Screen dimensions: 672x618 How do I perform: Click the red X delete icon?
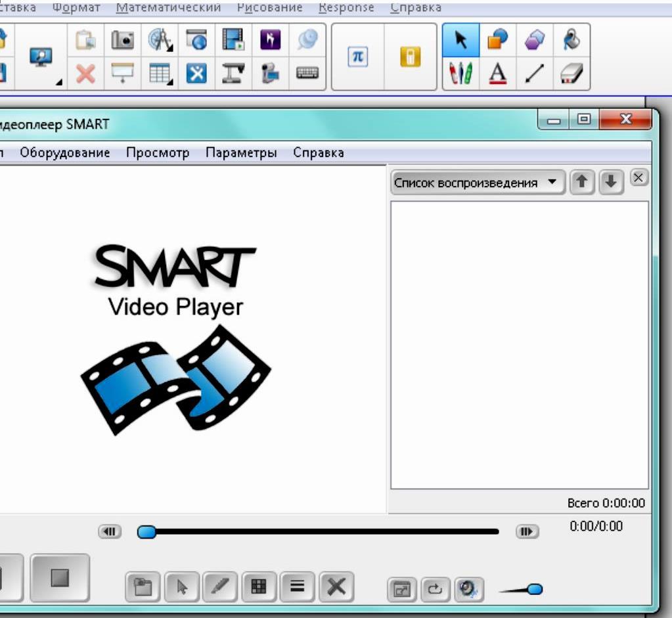(85, 74)
